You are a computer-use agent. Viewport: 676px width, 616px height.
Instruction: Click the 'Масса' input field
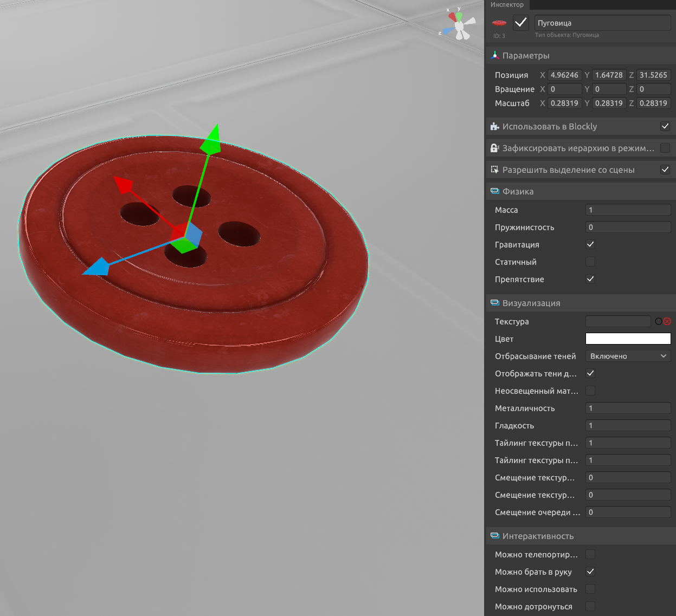(x=628, y=210)
